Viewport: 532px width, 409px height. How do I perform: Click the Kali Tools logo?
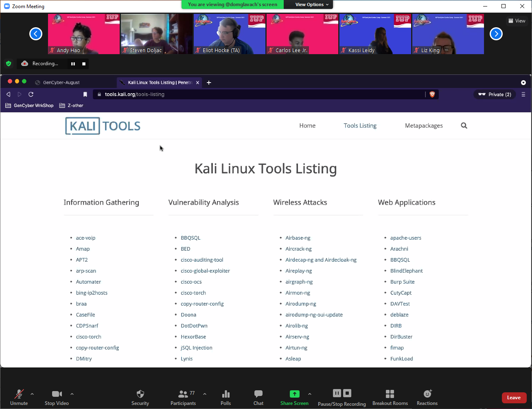tap(103, 126)
